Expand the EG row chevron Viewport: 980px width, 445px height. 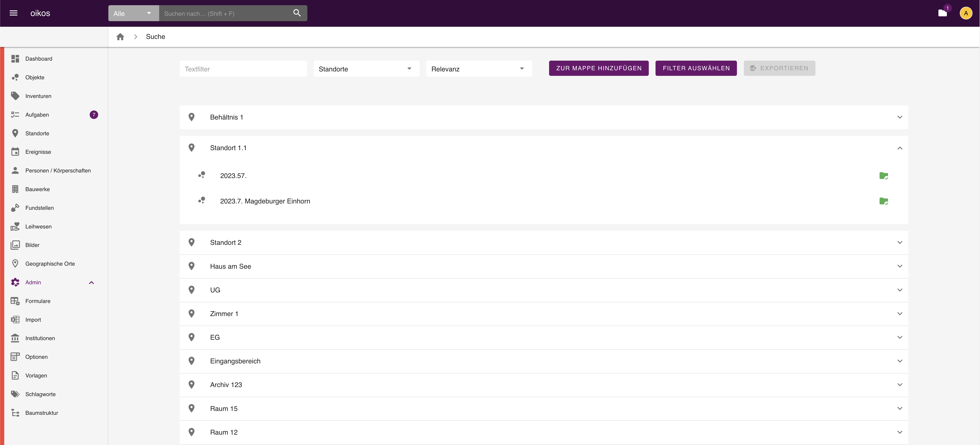click(900, 337)
